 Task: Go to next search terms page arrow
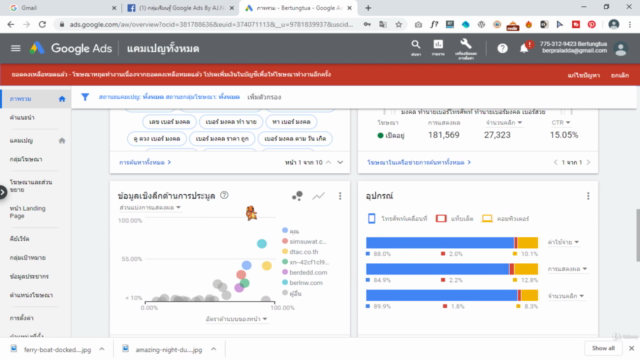340,162
